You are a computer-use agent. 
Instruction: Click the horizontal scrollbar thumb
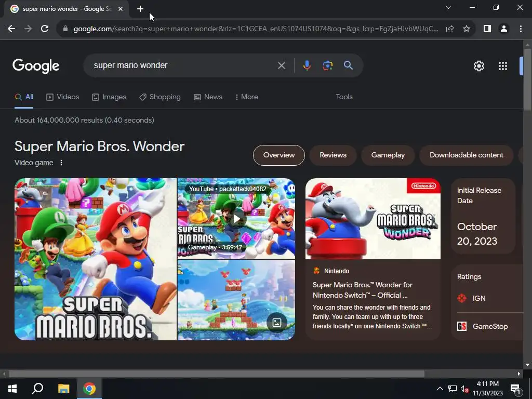click(216, 374)
